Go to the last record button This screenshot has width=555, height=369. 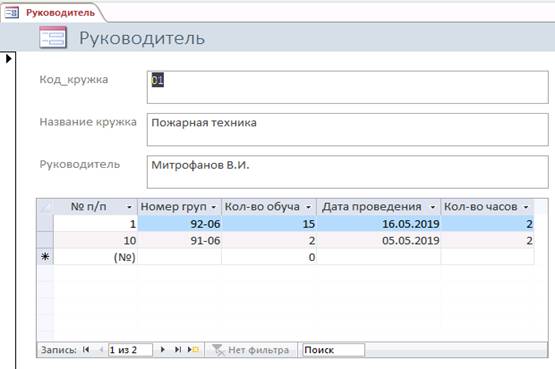pyautogui.click(x=178, y=350)
